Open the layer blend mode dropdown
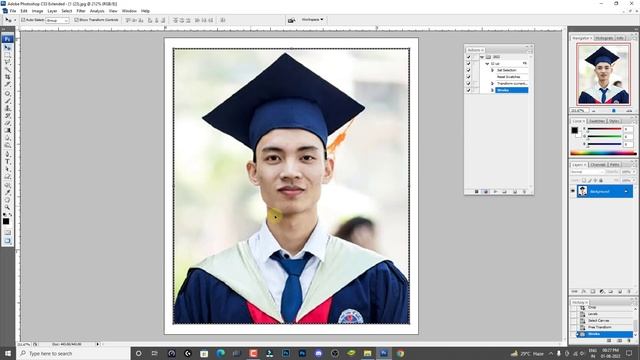This screenshot has height=360, width=640. coord(588,172)
